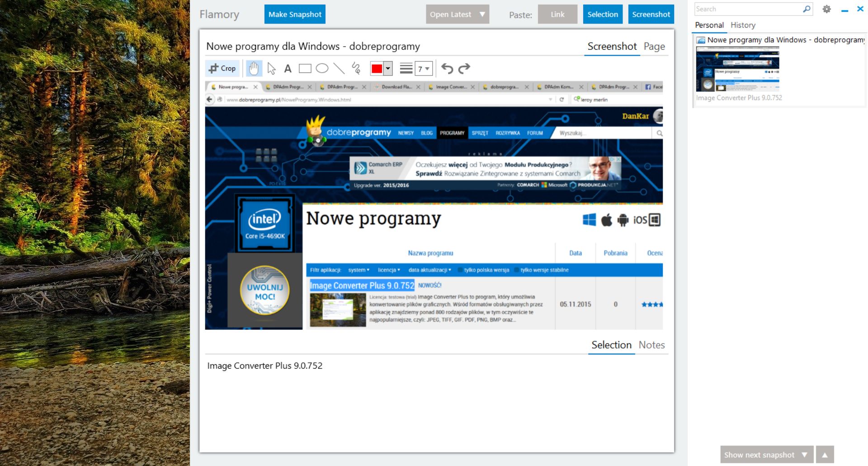Select the Text annotation tool
868x466 pixels.
[x=288, y=68]
